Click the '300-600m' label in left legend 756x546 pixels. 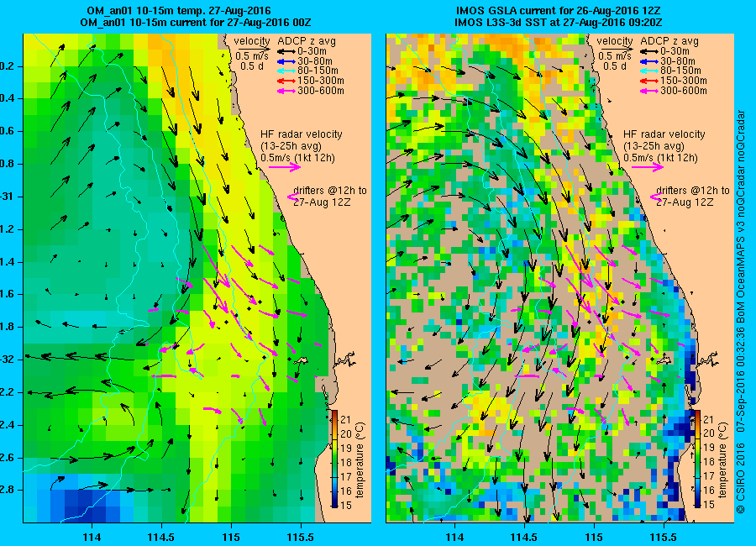(321, 91)
